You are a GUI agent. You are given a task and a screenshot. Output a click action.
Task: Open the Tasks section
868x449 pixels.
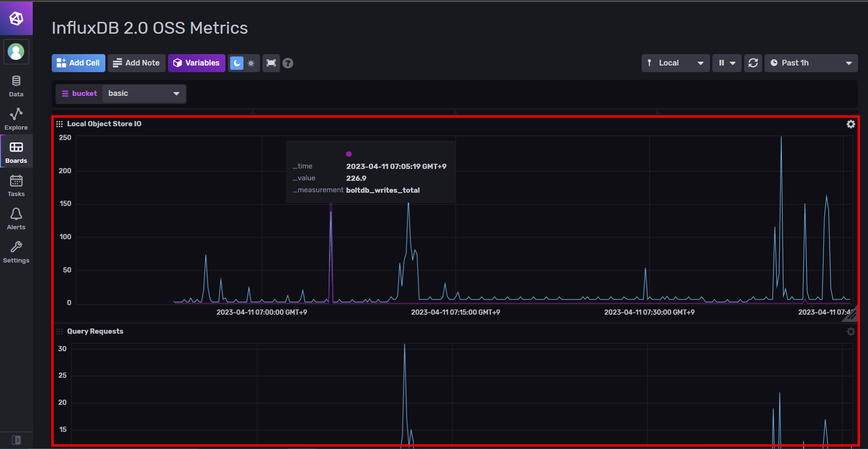click(16, 186)
